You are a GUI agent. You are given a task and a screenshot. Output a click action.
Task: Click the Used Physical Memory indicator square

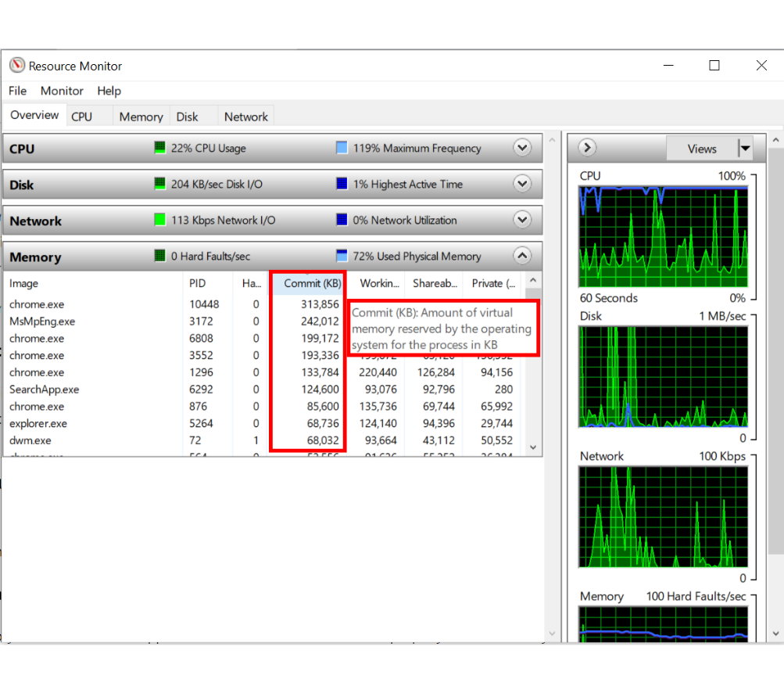pyautogui.click(x=342, y=256)
